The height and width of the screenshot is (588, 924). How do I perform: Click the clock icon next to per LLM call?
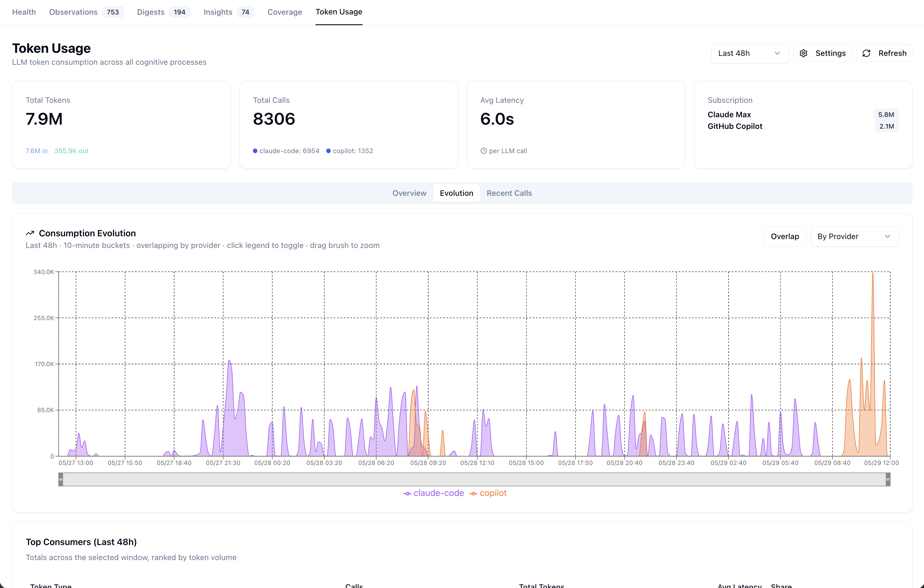[x=483, y=151]
